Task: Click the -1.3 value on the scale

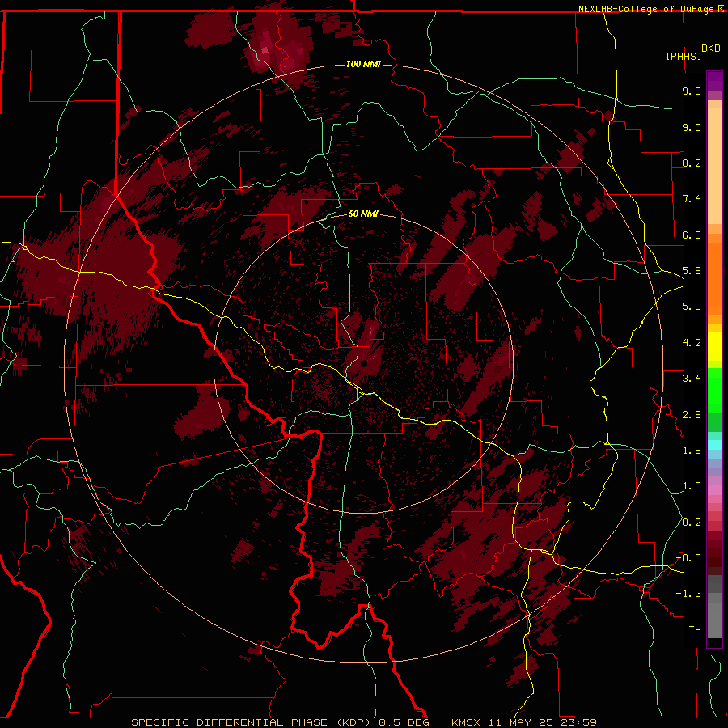Action: [688, 595]
